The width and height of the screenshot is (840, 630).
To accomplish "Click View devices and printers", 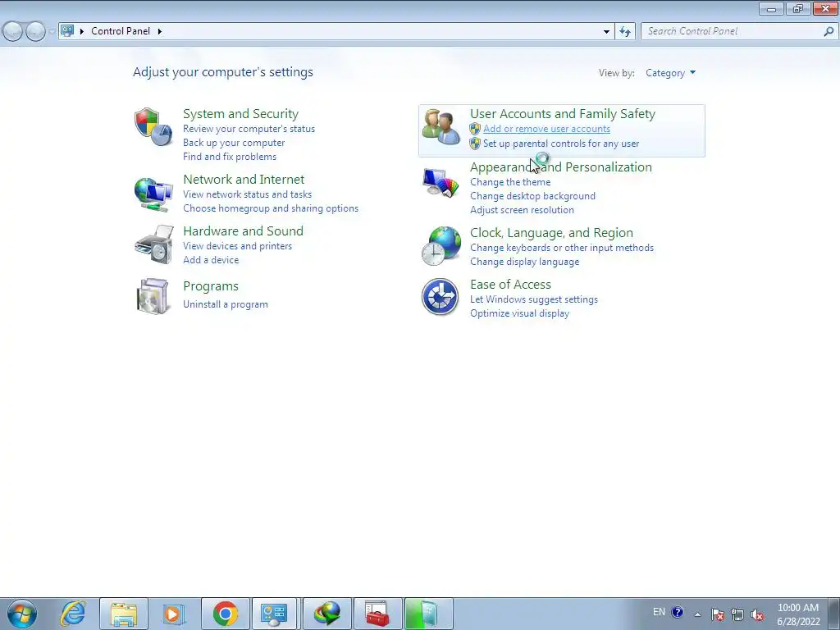I will pos(237,246).
